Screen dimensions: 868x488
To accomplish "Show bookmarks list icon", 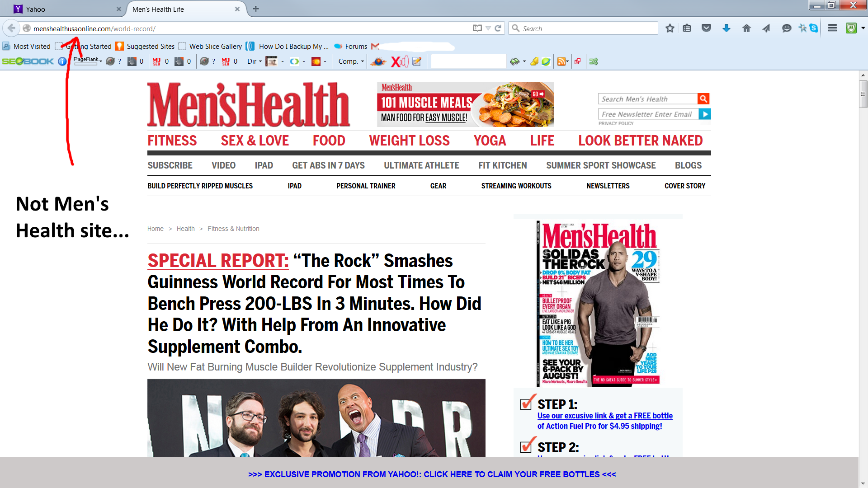I will 687,28.
